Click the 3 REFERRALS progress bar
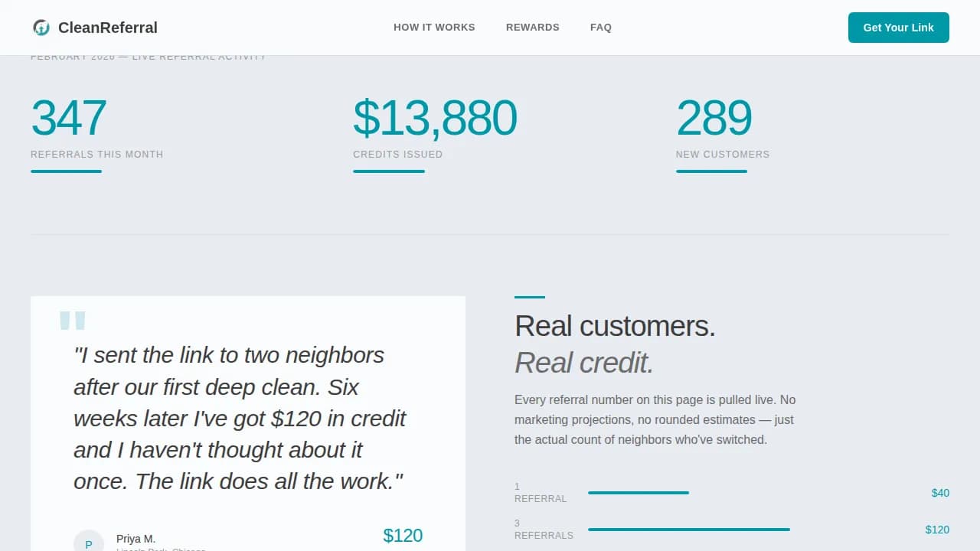 pyautogui.click(x=688, y=529)
